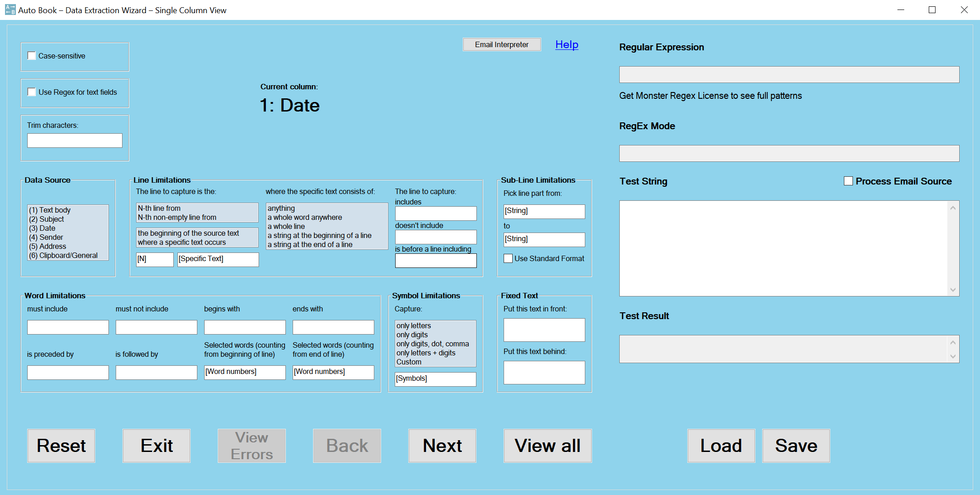Image resolution: width=980 pixels, height=495 pixels.
Task: Select 'only digits' in Symbol Limitations
Action: coord(412,335)
